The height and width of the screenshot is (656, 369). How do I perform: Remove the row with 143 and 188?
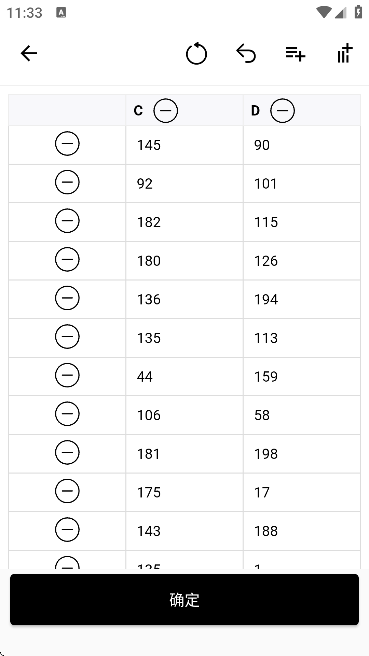click(x=67, y=529)
